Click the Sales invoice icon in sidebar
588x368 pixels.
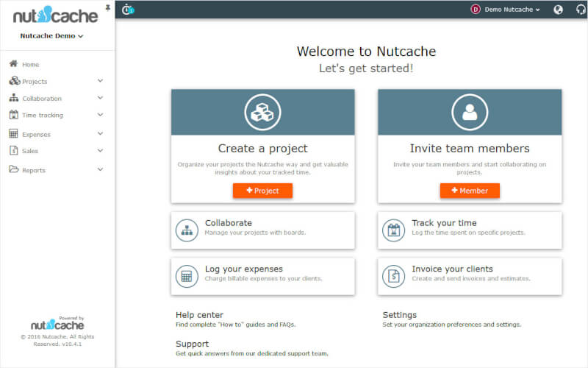[13, 150]
